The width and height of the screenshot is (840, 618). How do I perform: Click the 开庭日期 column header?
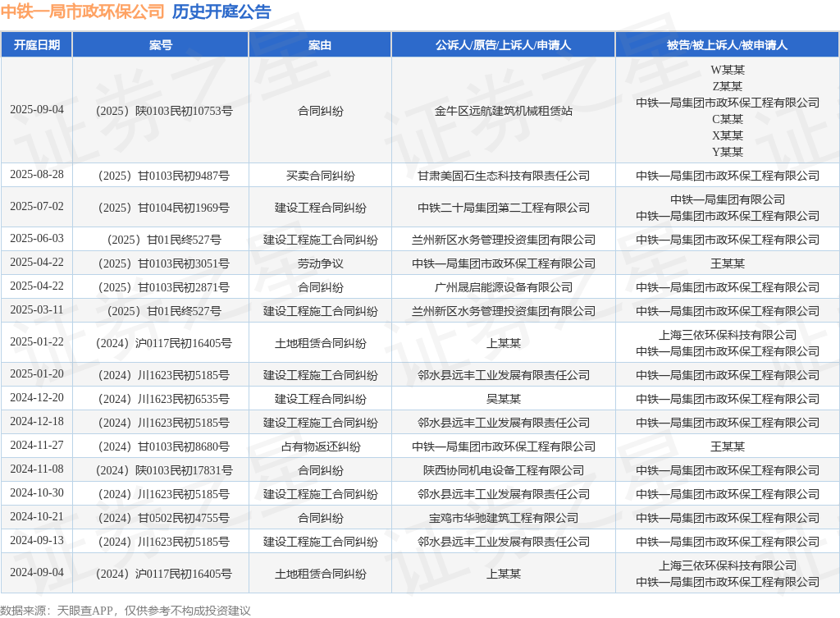(36, 45)
